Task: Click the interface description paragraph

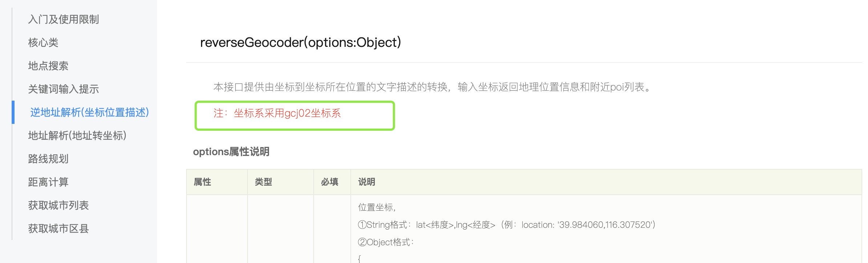Action: [432, 87]
